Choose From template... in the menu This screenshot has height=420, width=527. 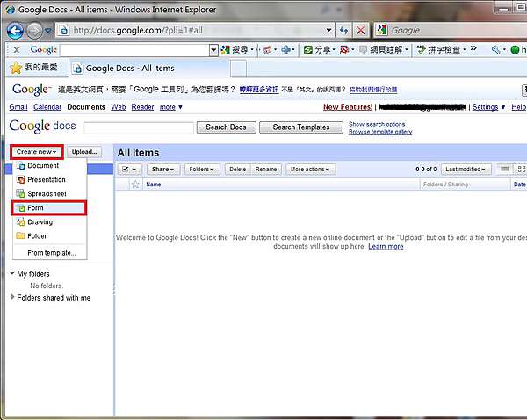51,253
